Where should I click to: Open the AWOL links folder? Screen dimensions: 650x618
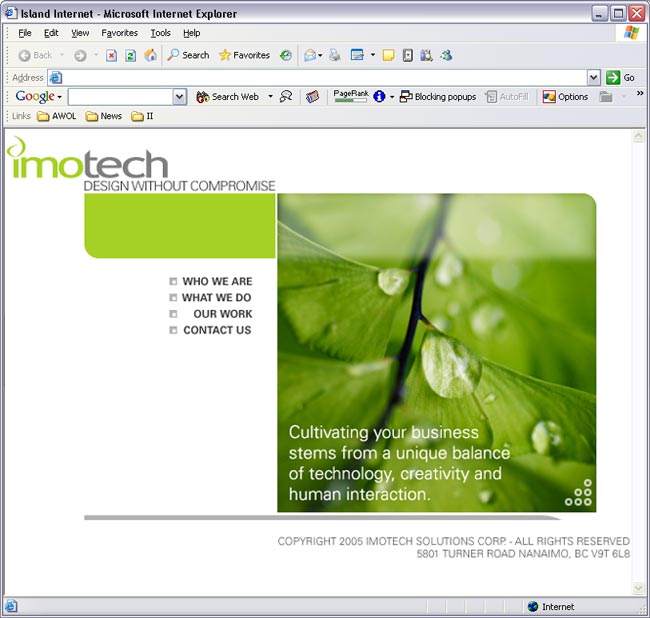point(57,116)
